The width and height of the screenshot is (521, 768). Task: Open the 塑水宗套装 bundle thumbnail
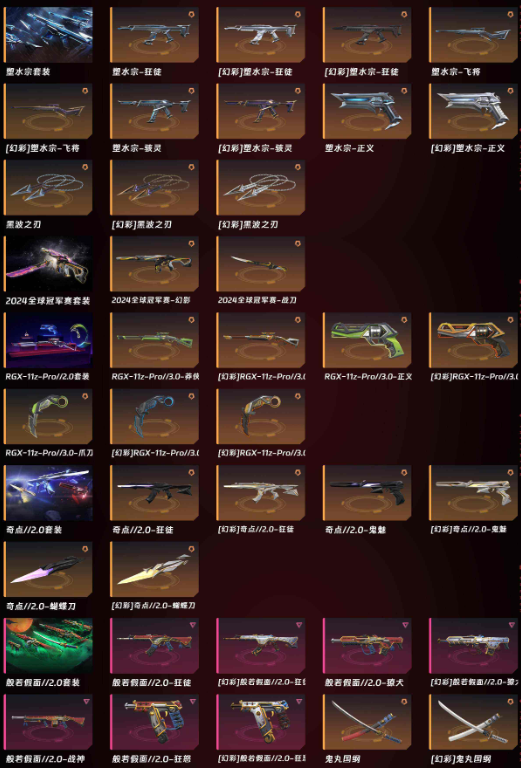48,35
